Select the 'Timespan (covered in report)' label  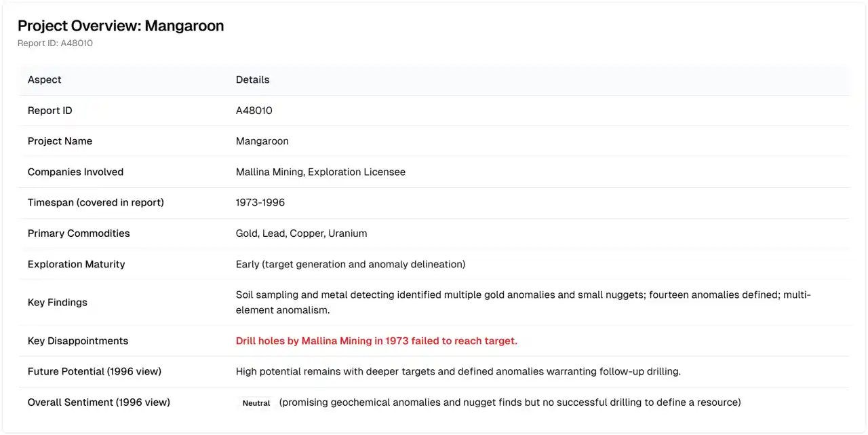[x=96, y=203]
